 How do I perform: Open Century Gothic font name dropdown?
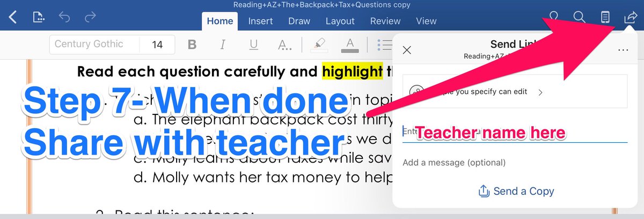[94, 45]
